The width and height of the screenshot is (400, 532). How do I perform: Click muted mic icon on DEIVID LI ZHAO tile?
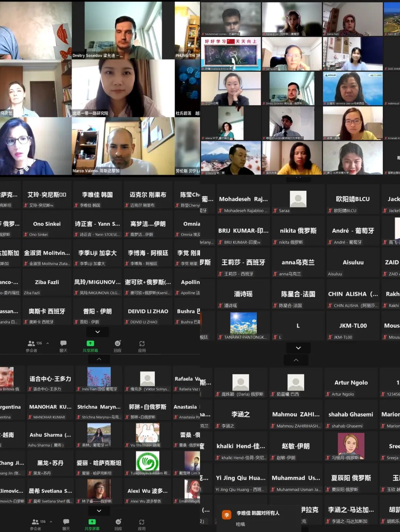click(127, 322)
